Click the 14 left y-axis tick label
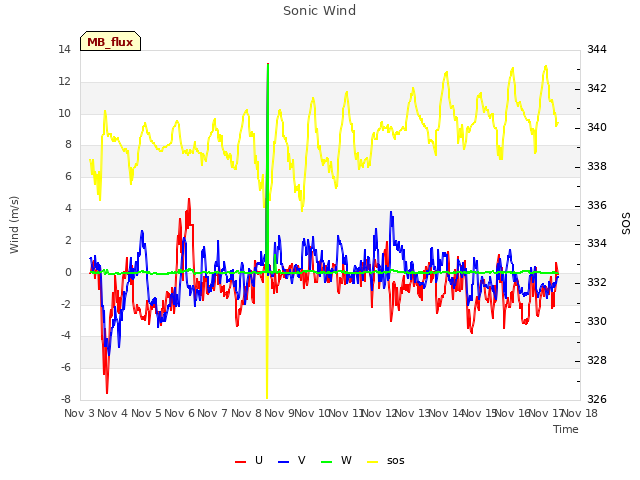640x480 pixels. (x=64, y=50)
